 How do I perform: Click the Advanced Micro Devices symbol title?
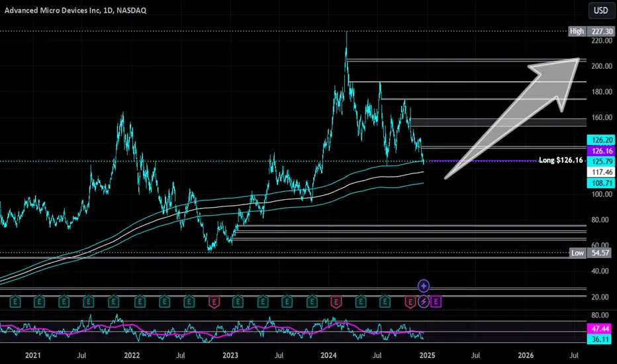pyautogui.click(x=75, y=11)
